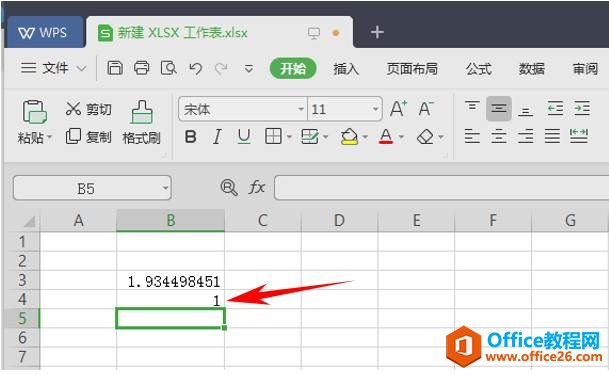Click the zoom magnifier icon beside fx

coord(229,188)
